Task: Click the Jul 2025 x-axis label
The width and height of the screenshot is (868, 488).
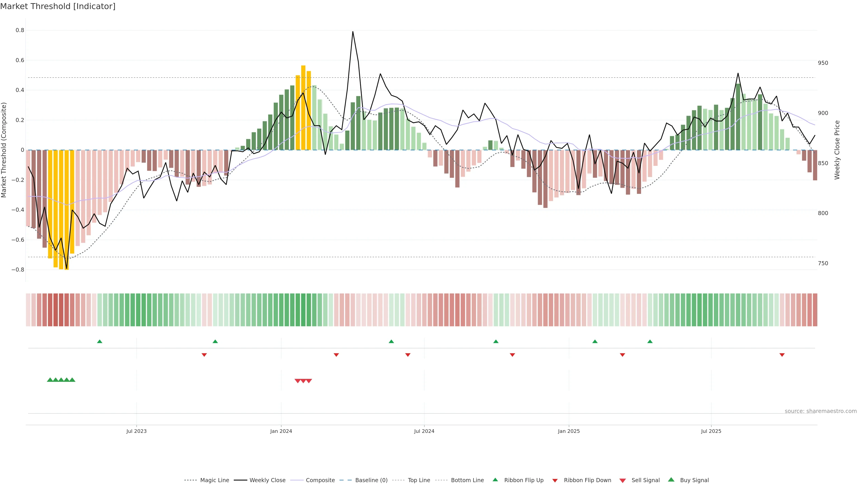Action: 711,431
